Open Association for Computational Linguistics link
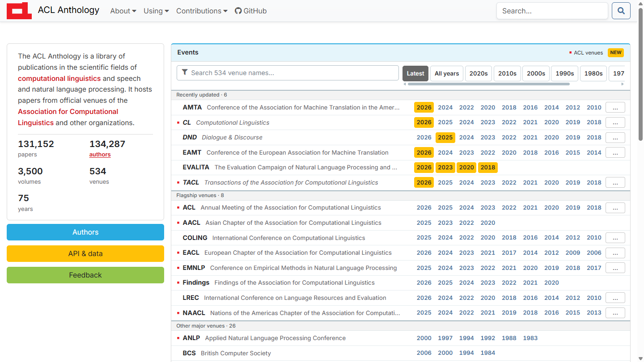Viewport: 644px width, 362px height. (68, 117)
